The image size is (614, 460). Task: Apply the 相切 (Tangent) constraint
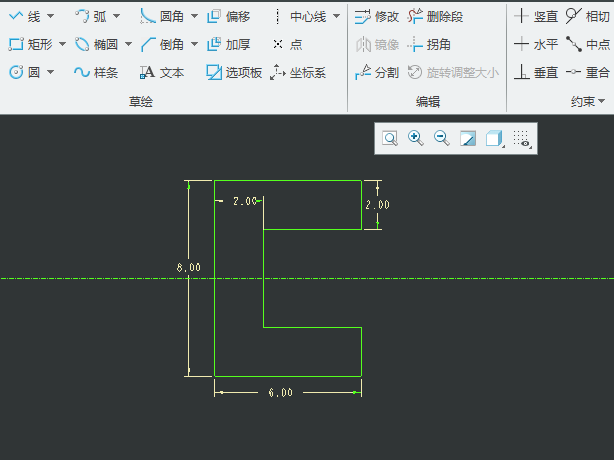click(588, 16)
